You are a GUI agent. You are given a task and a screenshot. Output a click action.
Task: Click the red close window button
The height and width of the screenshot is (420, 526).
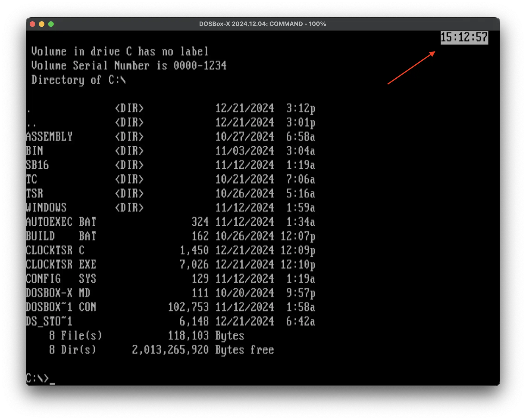(x=32, y=24)
